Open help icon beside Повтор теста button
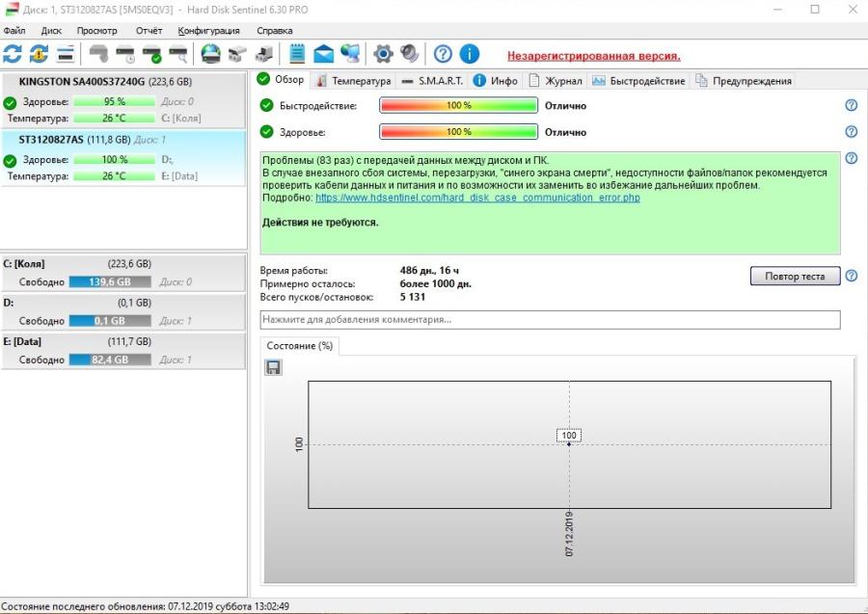Screen dimensions: 868x614 point(851,277)
